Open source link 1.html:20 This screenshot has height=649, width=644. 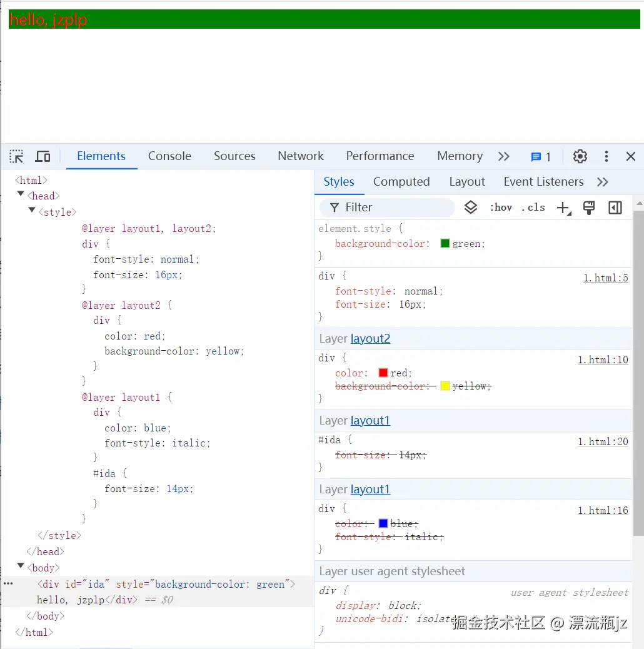point(603,441)
